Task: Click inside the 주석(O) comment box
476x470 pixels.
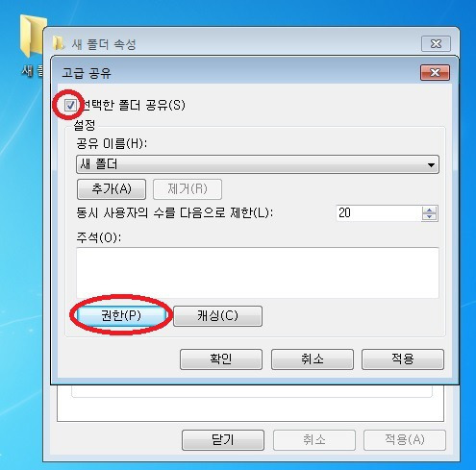Action: coord(258,273)
